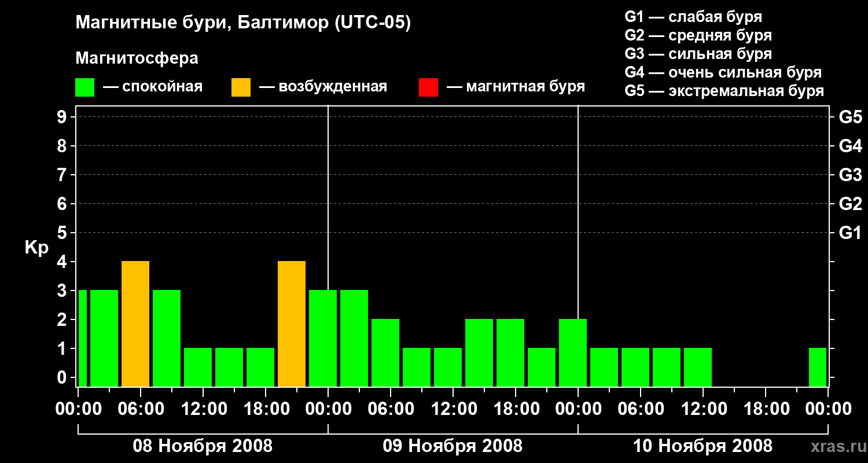Image resolution: width=868 pixels, height=463 pixels.
Task: Click the «Магнитосфера» heading
Action: [x=137, y=58]
